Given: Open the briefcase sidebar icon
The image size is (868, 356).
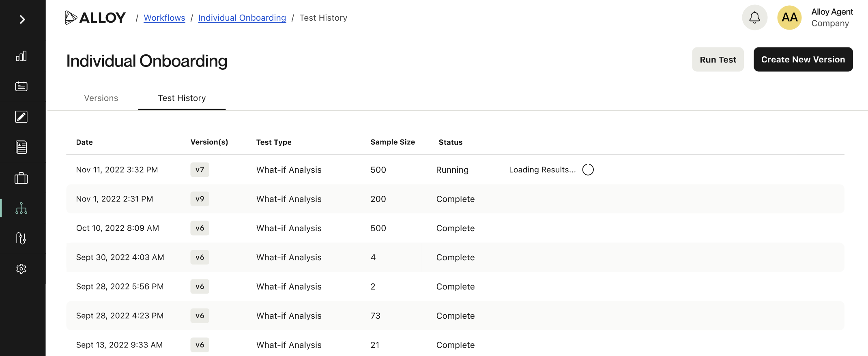Looking at the screenshot, I should (x=21, y=178).
